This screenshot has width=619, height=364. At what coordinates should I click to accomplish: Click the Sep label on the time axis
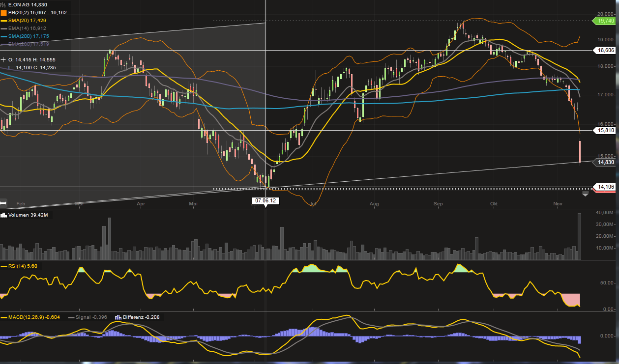pyautogui.click(x=439, y=203)
